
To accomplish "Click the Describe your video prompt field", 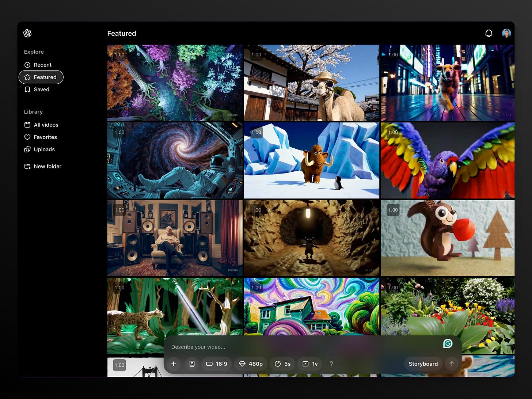I will 303,347.
